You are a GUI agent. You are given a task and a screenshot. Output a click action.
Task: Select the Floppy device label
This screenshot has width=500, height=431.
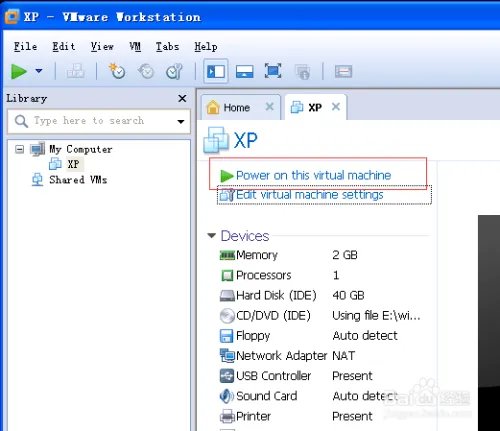[253, 336]
